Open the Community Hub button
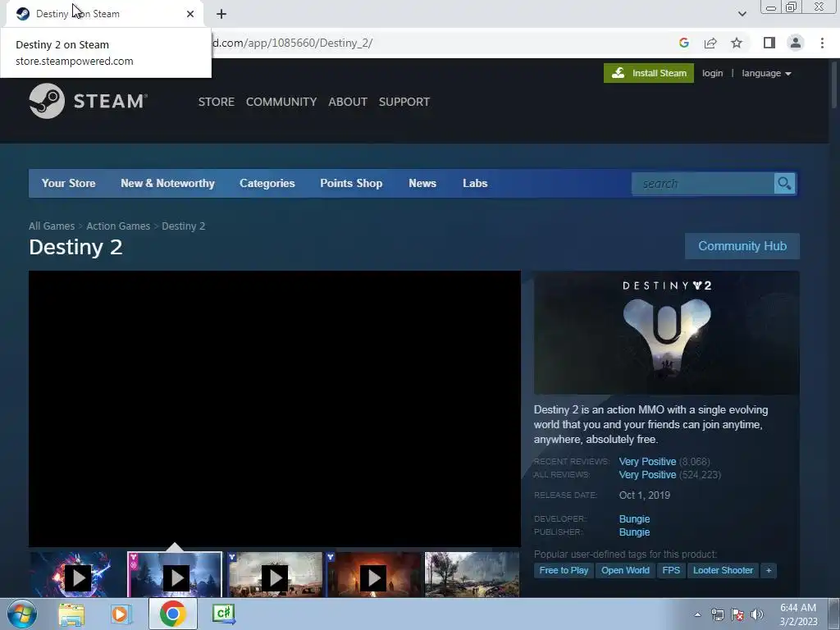The image size is (840, 630). (x=742, y=246)
